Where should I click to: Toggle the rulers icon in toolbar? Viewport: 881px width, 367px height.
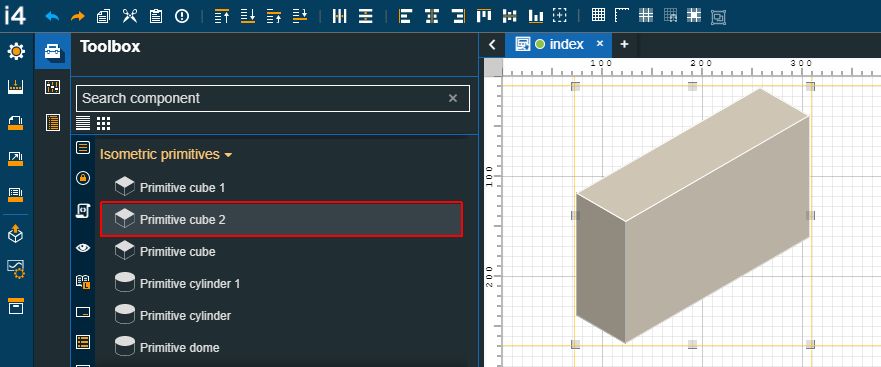pyautogui.click(x=622, y=15)
